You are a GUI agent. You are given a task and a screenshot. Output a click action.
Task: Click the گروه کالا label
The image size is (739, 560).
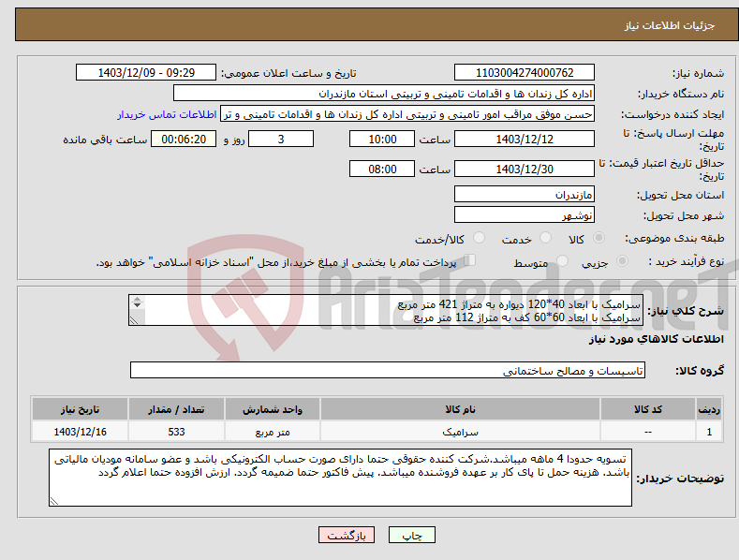[x=700, y=371]
